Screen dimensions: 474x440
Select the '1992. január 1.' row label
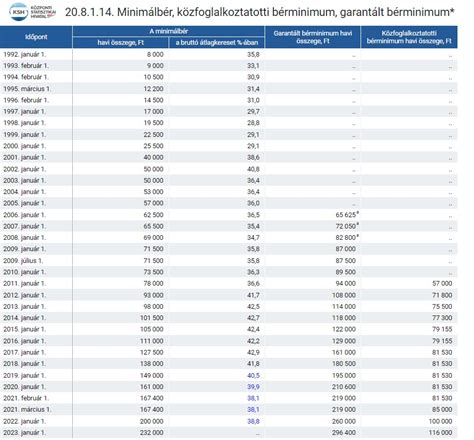(25, 54)
